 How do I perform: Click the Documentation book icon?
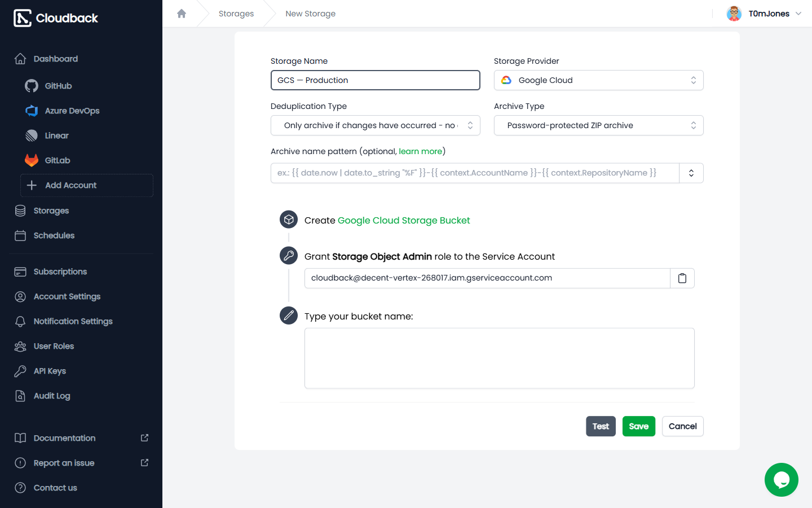20,438
